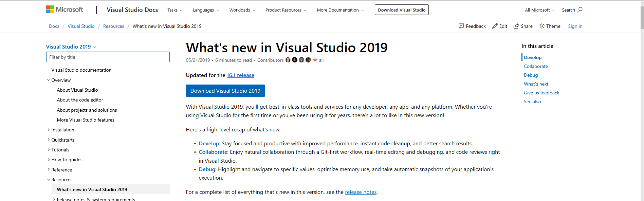Jump to Collaborate in this article
Image resolution: width=644 pixels, height=201 pixels.
point(536,66)
